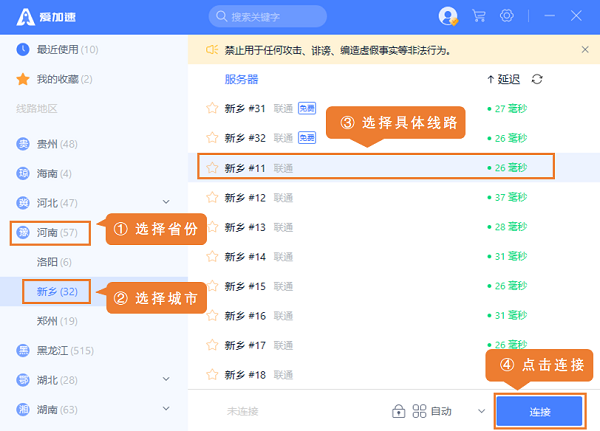
Task: Favorite server 新乡 #31
Action: [212, 108]
